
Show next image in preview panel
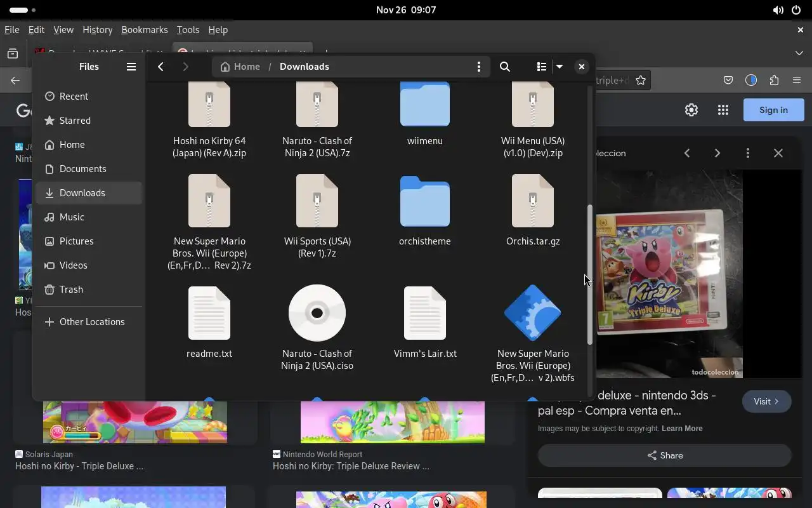tap(717, 153)
